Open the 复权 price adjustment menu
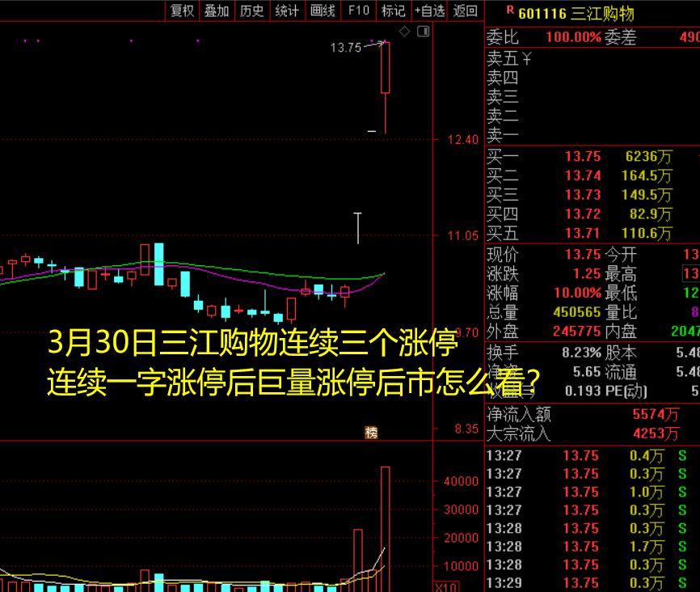 coord(181,11)
